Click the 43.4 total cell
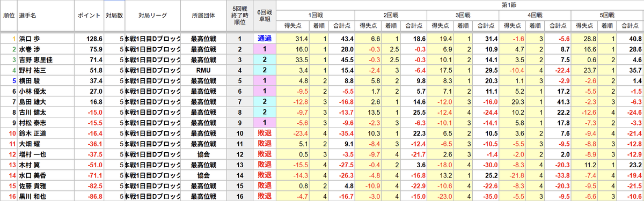This screenshot has height=201, width=644. pos(341,39)
